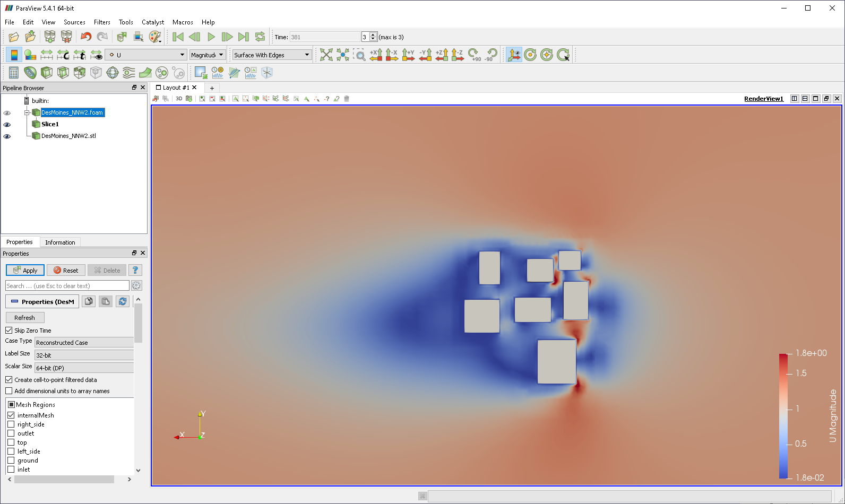Viewport: 845px width, 504px height.
Task: Hide Slice1 using its eye icon
Action: tap(7, 125)
